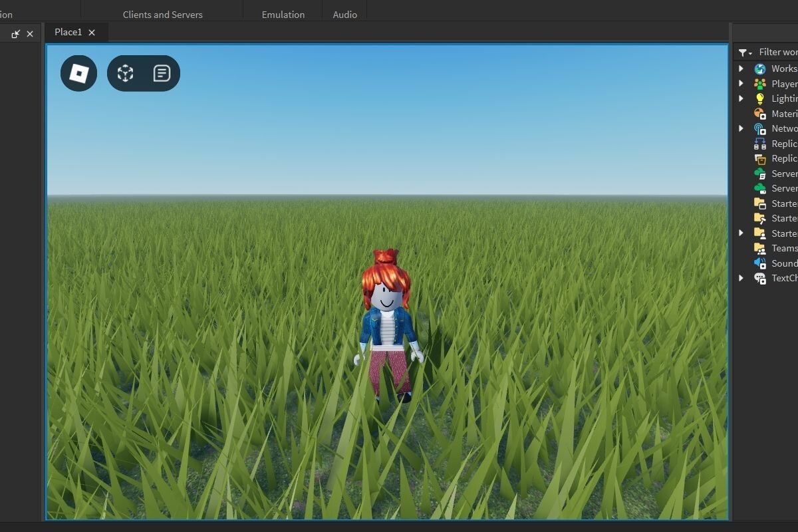Expand the Players tree node
798x532 pixels.
point(741,84)
